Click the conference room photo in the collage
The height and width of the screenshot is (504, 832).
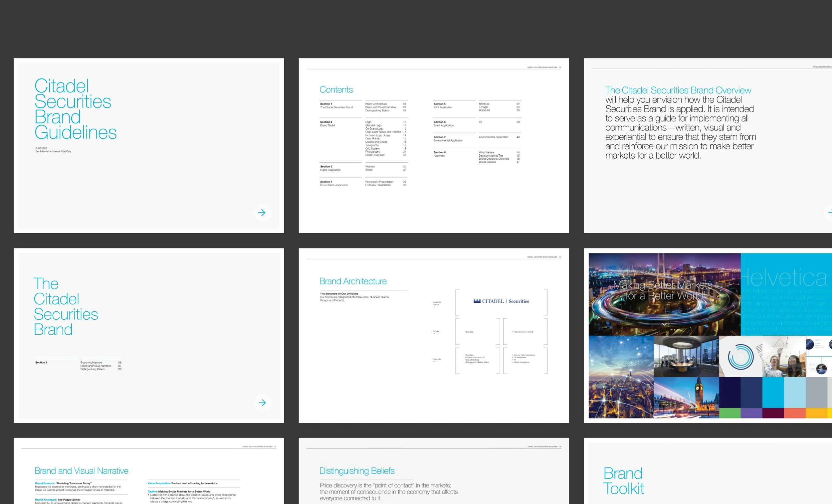pos(686,356)
